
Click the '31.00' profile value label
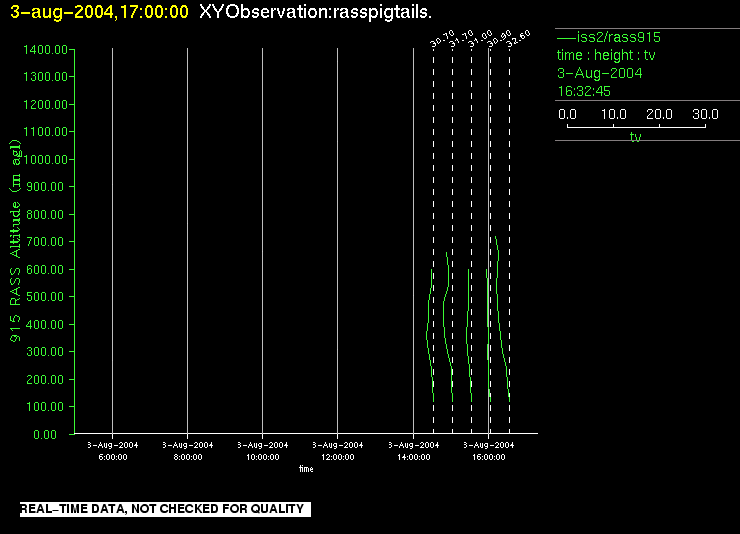coord(480,39)
